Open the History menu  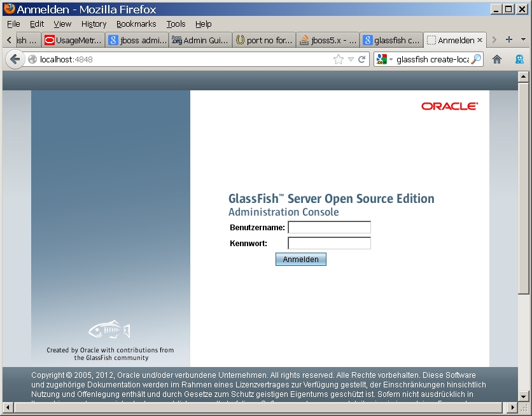(x=94, y=24)
